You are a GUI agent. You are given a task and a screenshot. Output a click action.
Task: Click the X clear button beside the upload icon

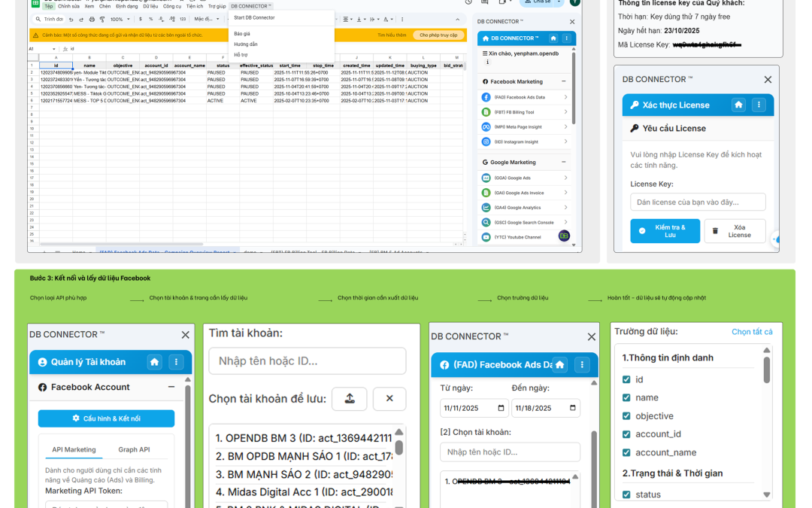click(389, 399)
